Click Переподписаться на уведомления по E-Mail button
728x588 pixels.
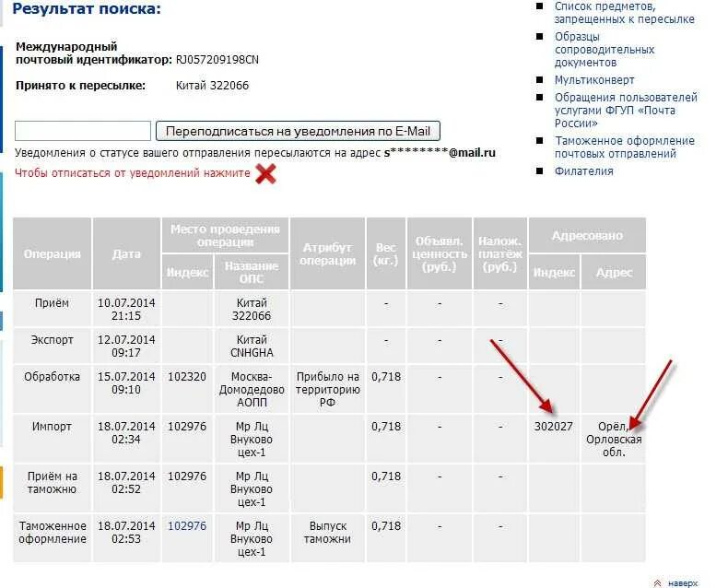tap(298, 131)
